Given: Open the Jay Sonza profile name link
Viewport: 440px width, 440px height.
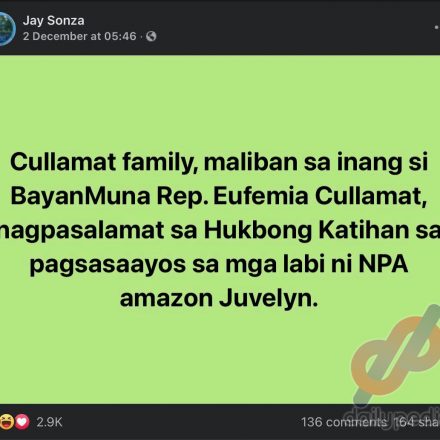Looking at the screenshot, I should pyautogui.click(x=54, y=21).
